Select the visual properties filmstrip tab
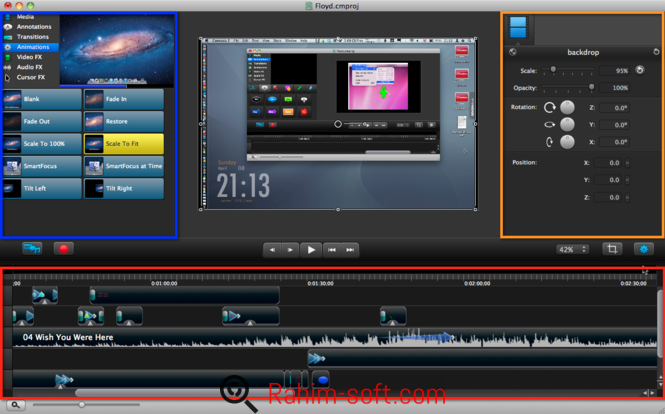 pos(518,28)
